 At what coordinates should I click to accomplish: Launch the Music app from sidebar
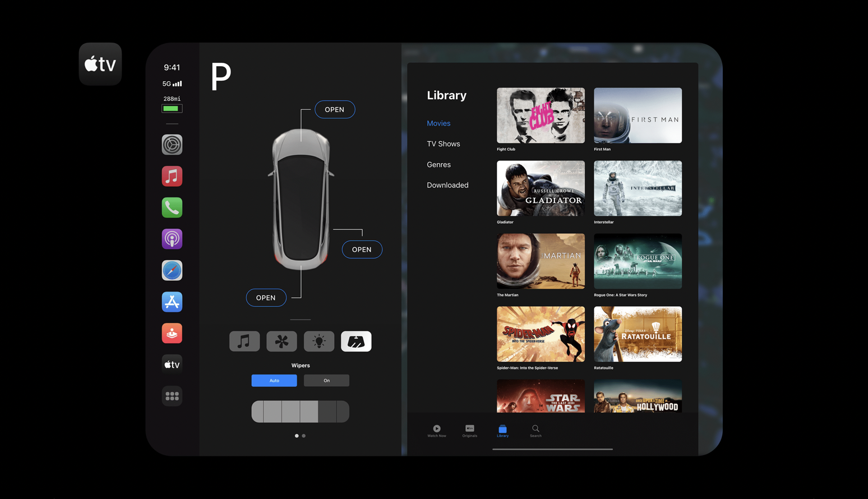[x=172, y=176]
